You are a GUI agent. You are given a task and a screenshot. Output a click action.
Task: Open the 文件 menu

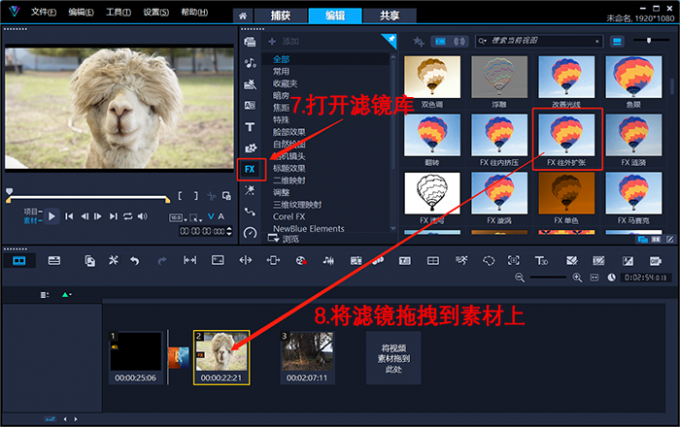coord(43,12)
